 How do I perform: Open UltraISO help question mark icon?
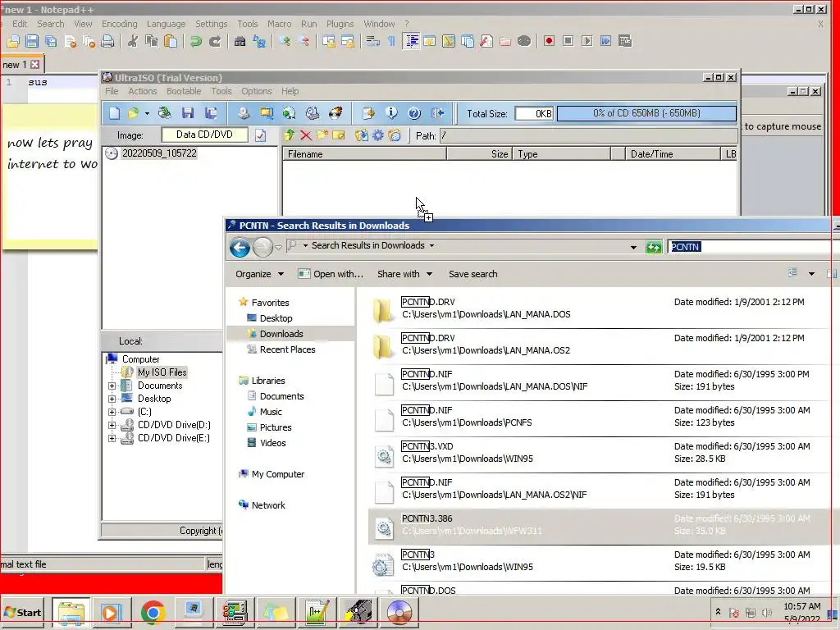pos(414,113)
